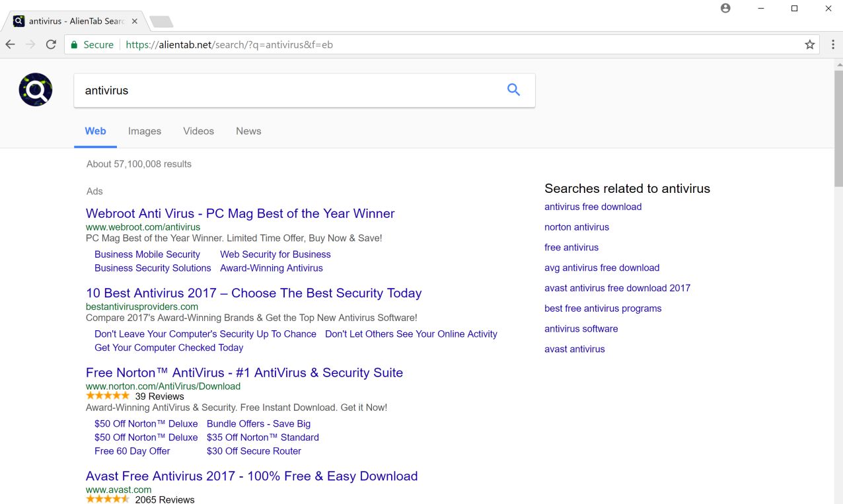This screenshot has height=504, width=843.
Task: Click the AlienTab logo
Action: [x=35, y=89]
